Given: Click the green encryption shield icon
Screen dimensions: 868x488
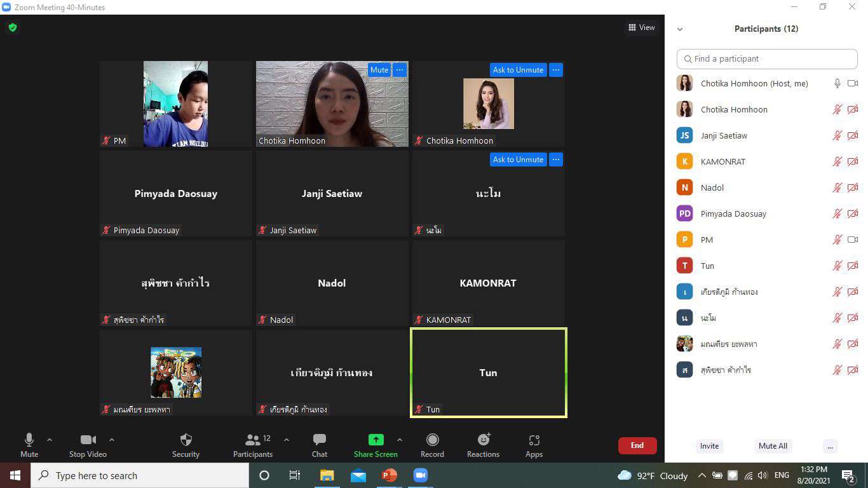Looking at the screenshot, I should click(x=12, y=27).
